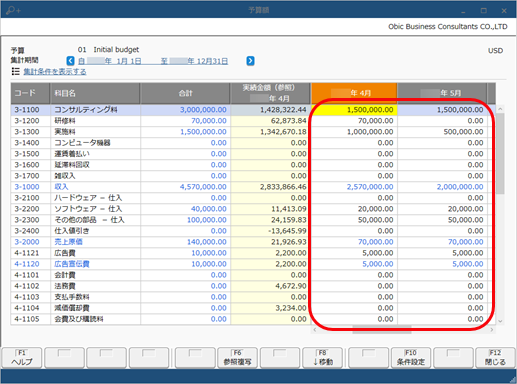Click the actual amount -13,645.99 for 仕入値引き
The width and height of the screenshot is (517, 384).
click(270, 231)
